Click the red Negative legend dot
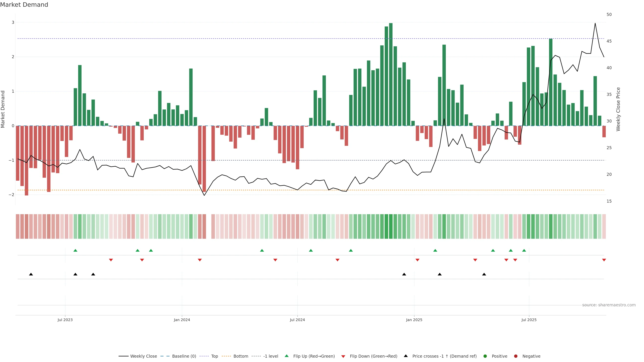 (x=516, y=356)
